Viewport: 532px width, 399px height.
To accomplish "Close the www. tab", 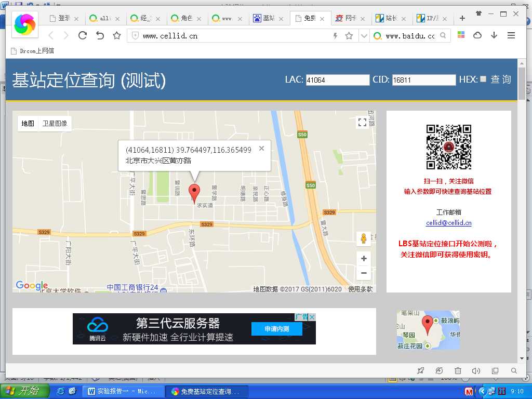I will [240, 19].
